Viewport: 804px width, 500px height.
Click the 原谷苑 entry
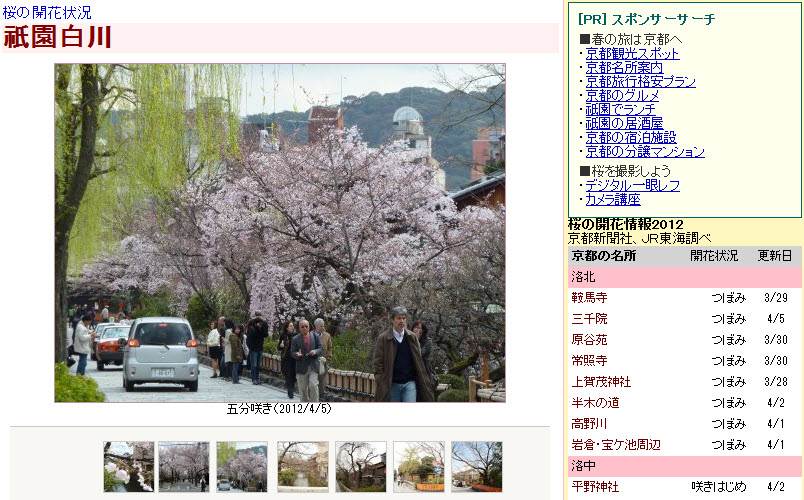(x=590, y=340)
